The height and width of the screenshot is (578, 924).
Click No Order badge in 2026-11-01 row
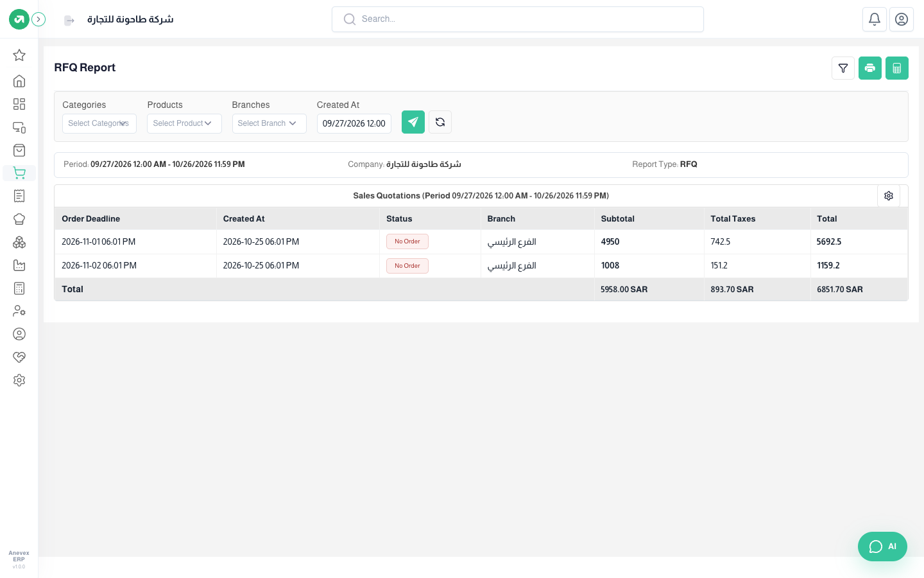tap(407, 241)
